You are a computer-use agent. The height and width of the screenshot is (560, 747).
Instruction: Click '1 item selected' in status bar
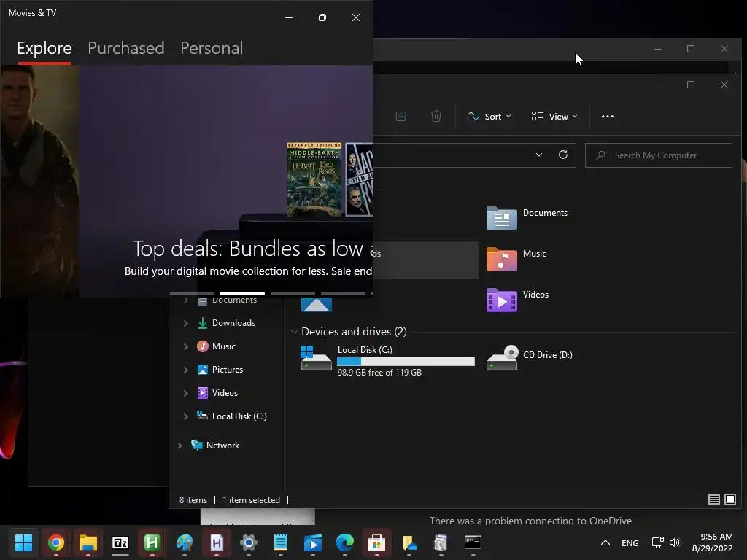[x=251, y=500]
